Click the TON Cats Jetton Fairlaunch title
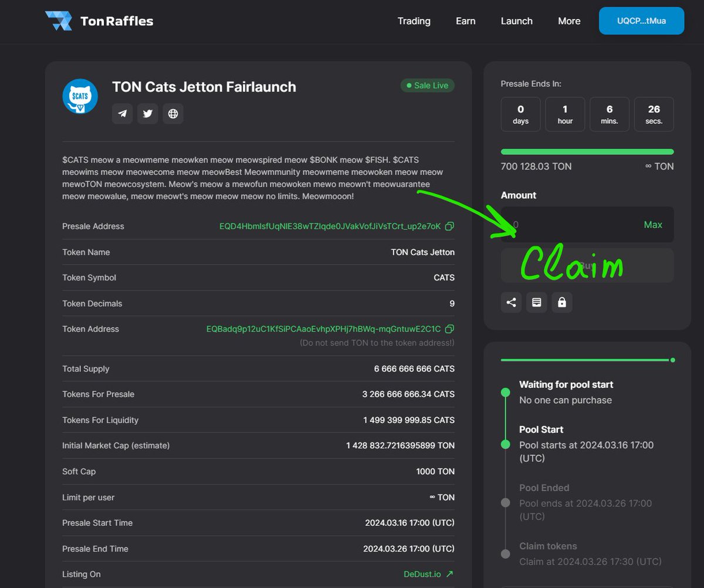Image resolution: width=704 pixels, height=588 pixels. pyautogui.click(x=204, y=87)
